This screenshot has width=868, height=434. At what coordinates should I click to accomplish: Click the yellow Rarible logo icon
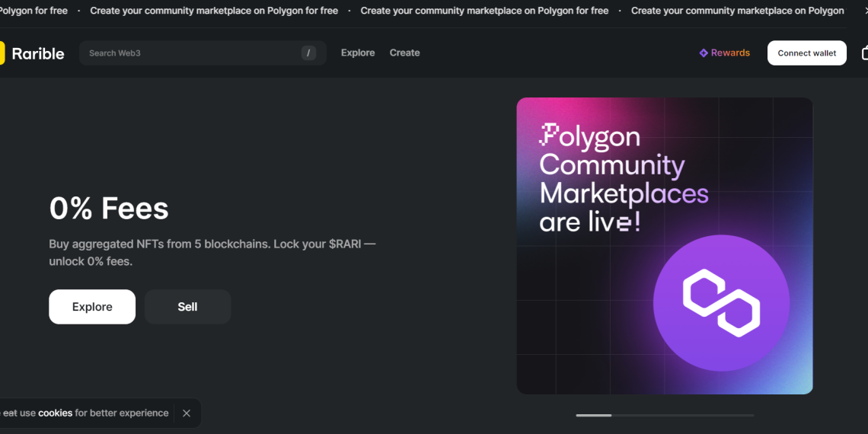2,53
